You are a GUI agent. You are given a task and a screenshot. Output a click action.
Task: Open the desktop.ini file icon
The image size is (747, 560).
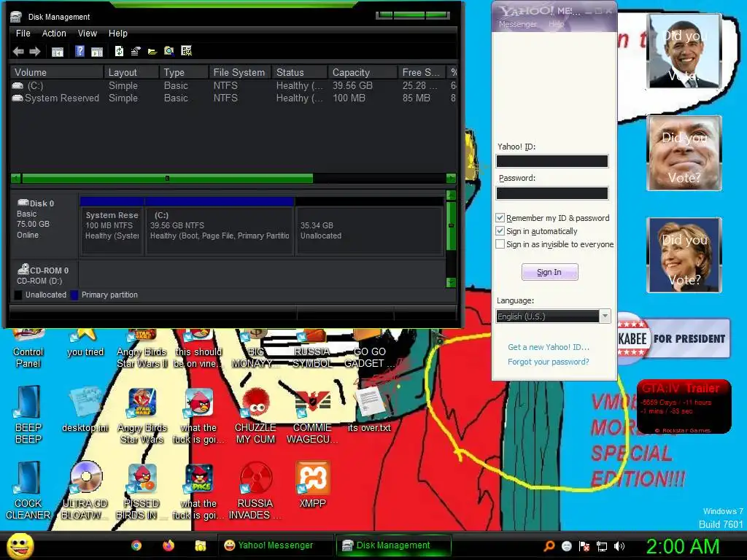click(85, 410)
